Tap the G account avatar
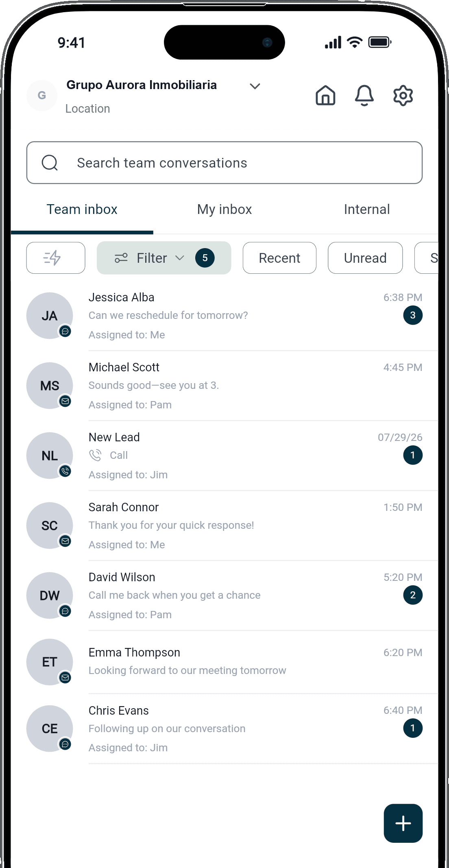 42,96
